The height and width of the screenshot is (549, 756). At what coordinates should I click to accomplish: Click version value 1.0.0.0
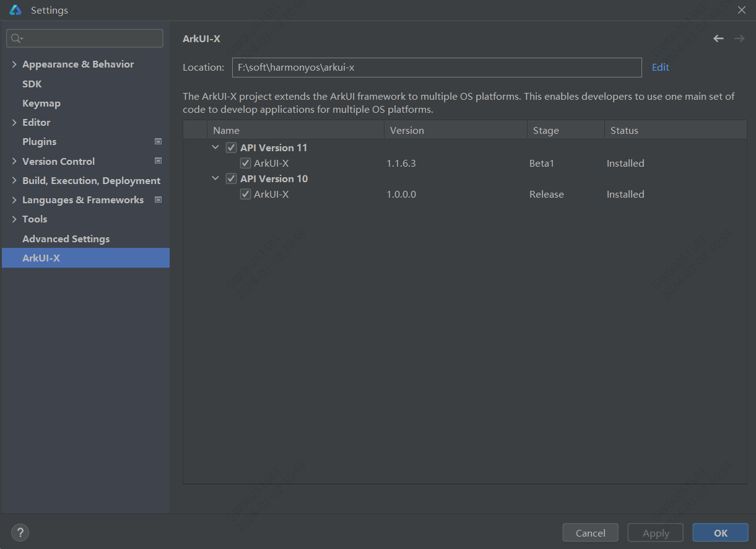(x=401, y=194)
